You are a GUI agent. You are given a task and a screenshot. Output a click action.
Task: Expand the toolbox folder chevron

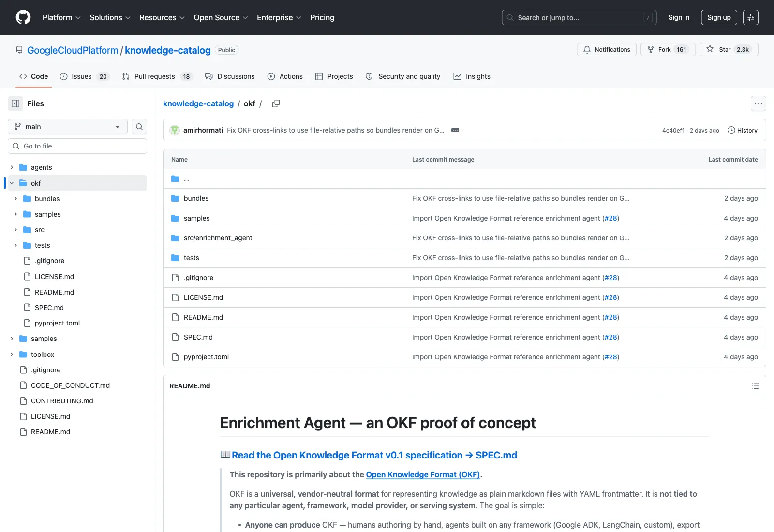[x=12, y=355]
